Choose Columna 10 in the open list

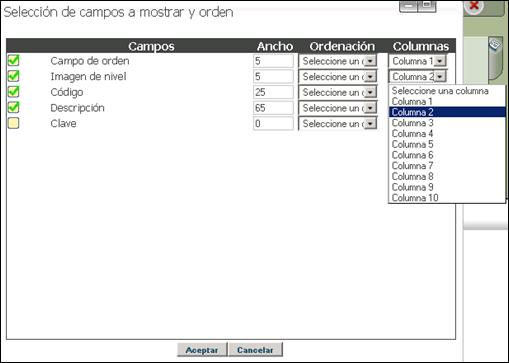tap(447, 197)
